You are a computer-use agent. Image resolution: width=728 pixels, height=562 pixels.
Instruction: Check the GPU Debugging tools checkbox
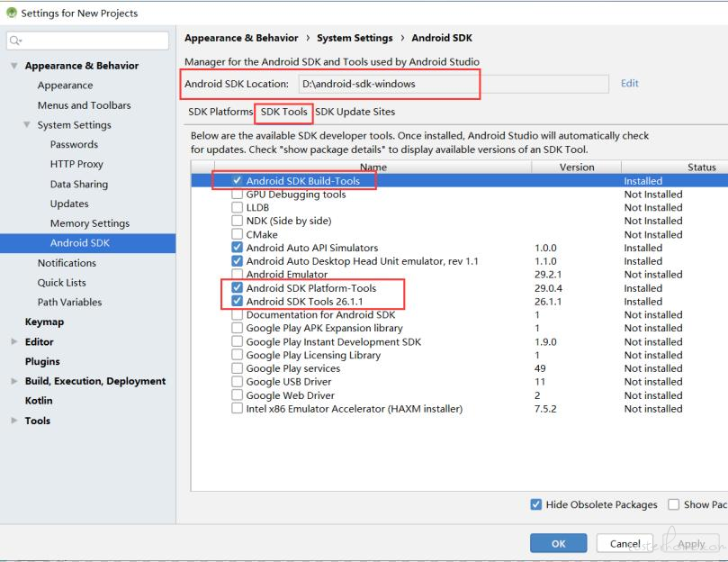[x=237, y=194]
